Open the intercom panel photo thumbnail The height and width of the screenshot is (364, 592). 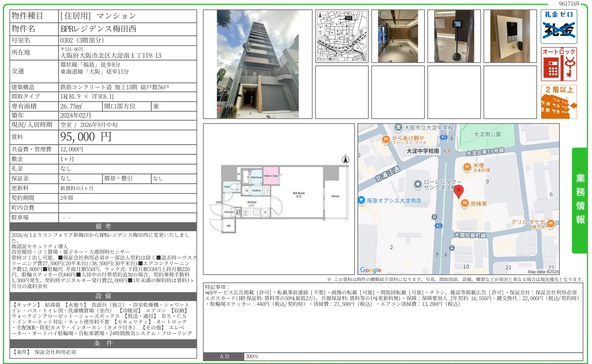point(510,36)
